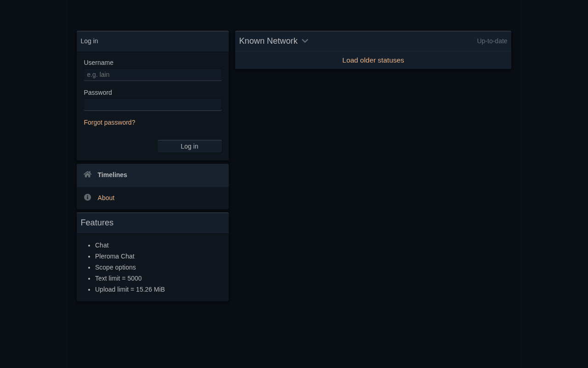Click the Text limit = 5000 entry
This screenshot has height=368, width=588.
tap(119, 278)
